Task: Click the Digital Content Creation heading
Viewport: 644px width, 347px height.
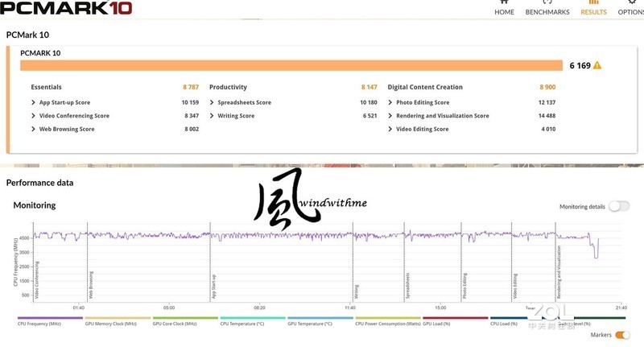Action: [425, 87]
